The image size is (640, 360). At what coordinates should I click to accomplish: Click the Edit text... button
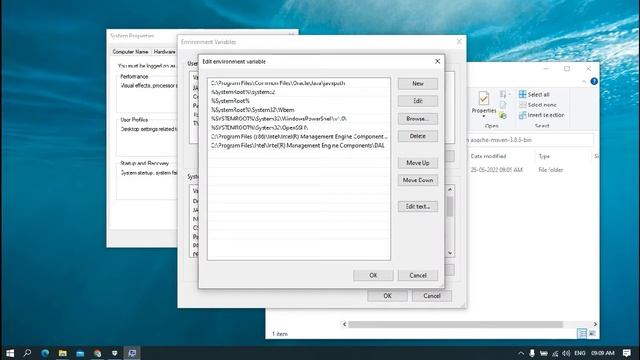point(418,207)
